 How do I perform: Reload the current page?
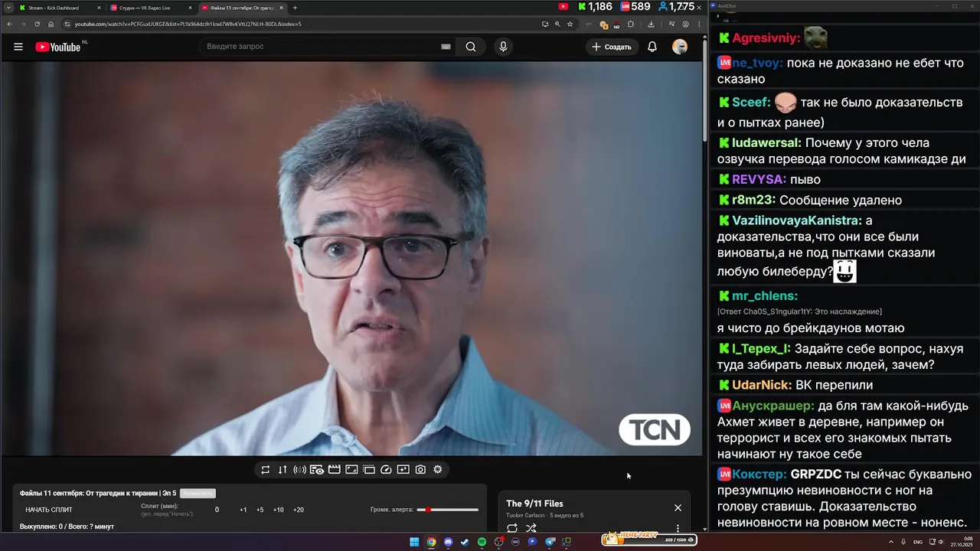click(37, 24)
